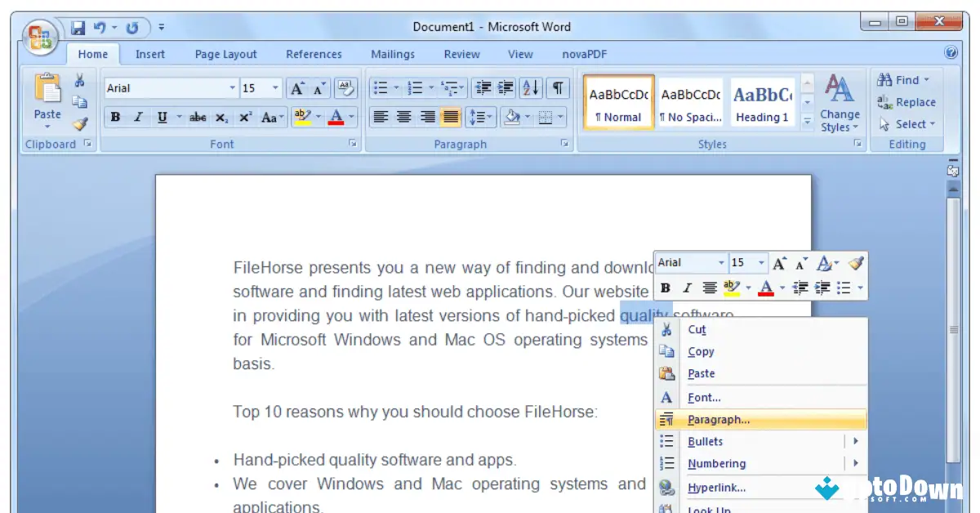The width and height of the screenshot is (980, 513).
Task: Open the Text Highlight Color dropdown arrow
Action: (318, 117)
